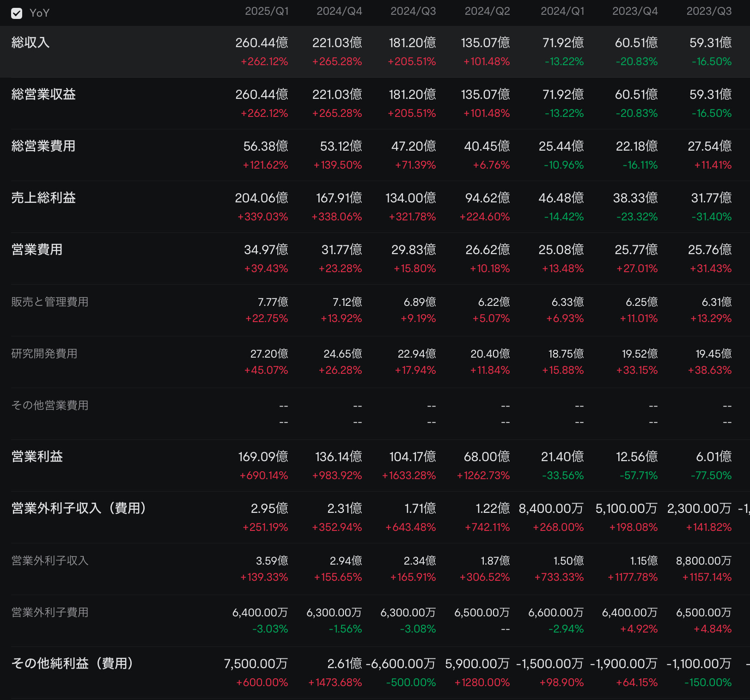The image size is (750, 700).
Task: Select the 2024/Q3 column header
Action: (413, 11)
